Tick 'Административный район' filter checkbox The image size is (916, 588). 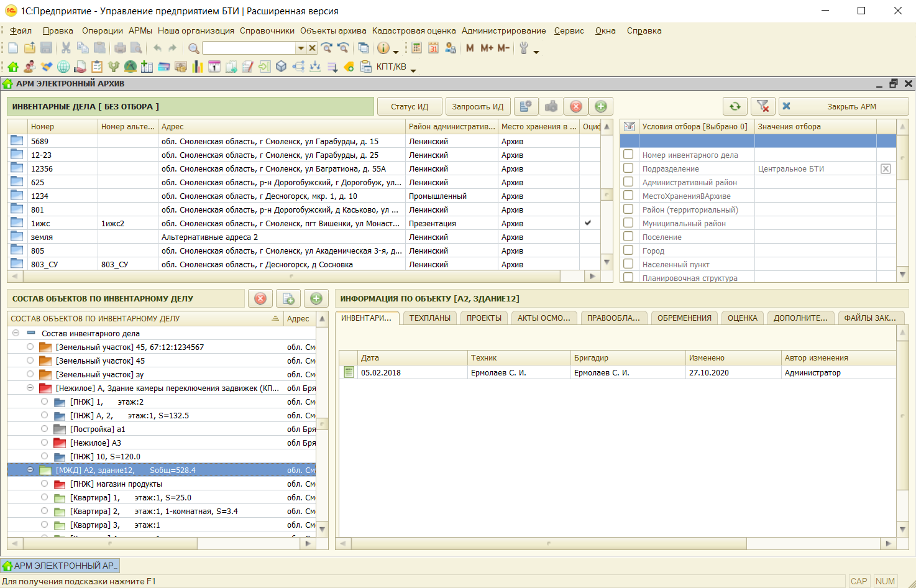coord(628,181)
